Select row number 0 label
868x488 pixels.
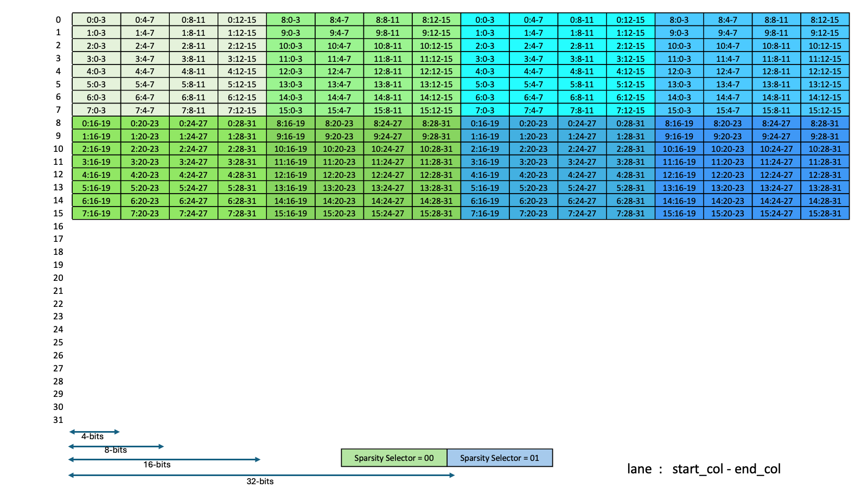pyautogui.click(x=58, y=19)
